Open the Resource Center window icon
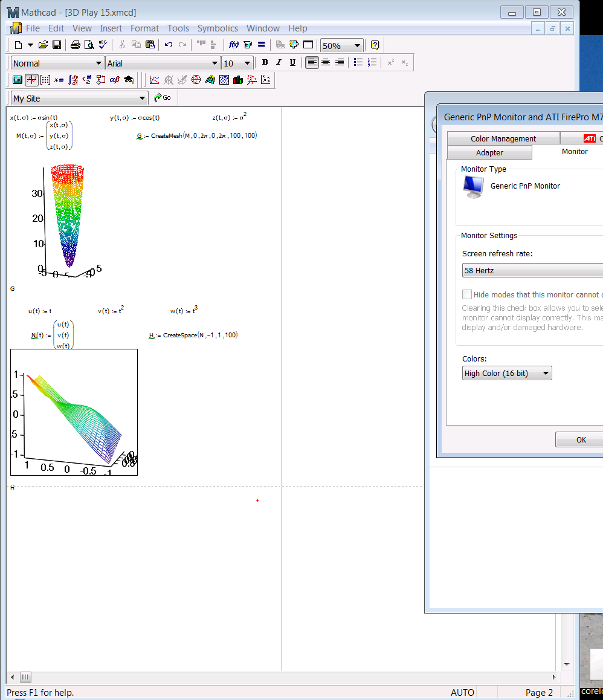This screenshot has width=603, height=700. tap(308, 45)
